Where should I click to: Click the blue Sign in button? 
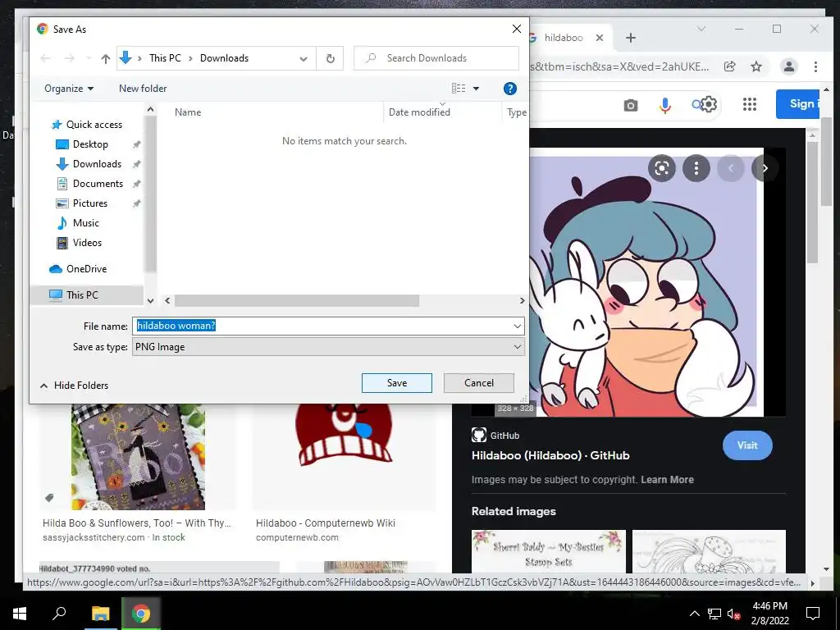[x=797, y=104]
